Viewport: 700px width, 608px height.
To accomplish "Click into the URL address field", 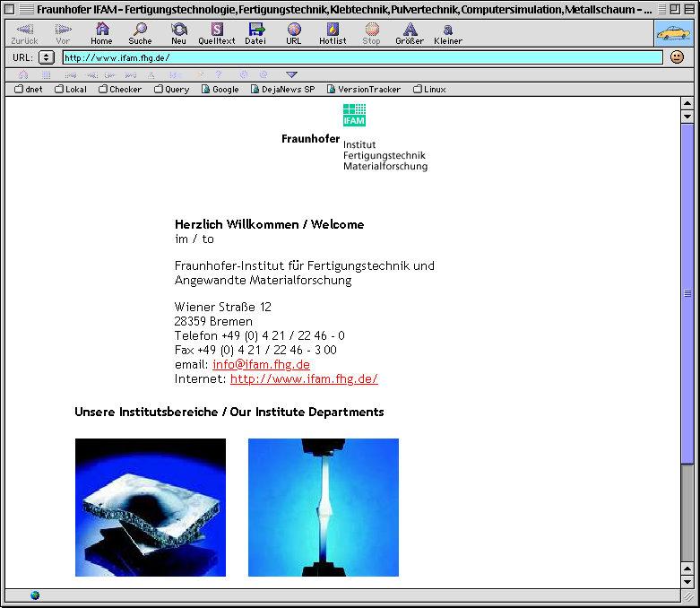I will click(x=362, y=57).
